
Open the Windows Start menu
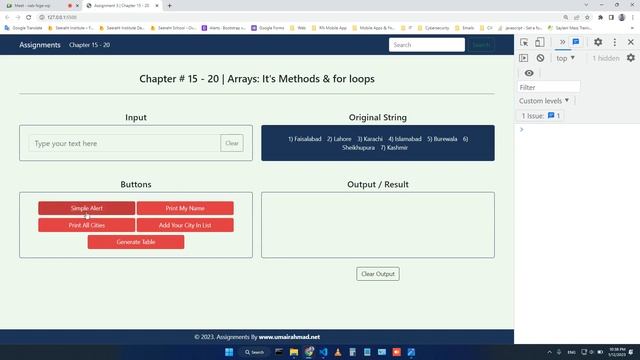(x=229, y=352)
